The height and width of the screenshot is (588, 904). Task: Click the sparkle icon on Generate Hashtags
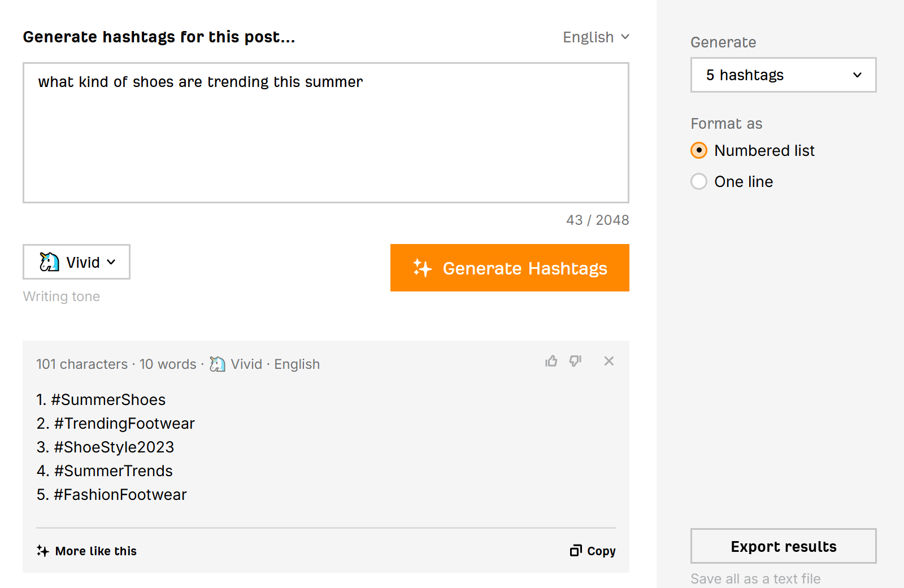tap(422, 268)
